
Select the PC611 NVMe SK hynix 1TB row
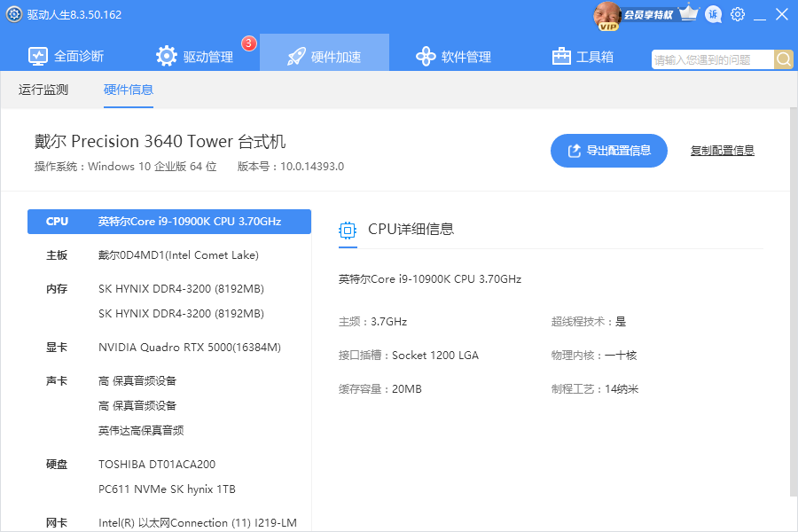click(x=169, y=489)
